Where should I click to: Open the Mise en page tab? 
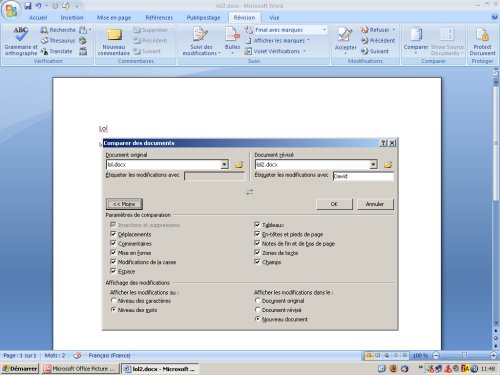(114, 18)
